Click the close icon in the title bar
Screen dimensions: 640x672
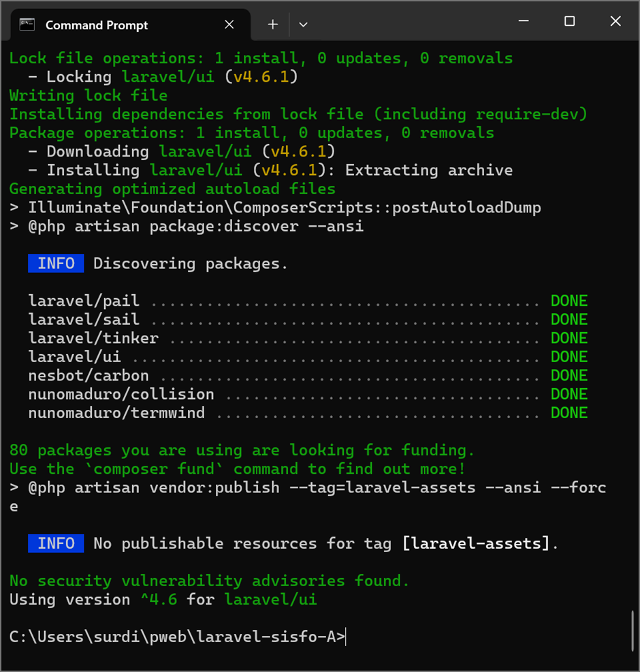pyautogui.click(x=615, y=22)
